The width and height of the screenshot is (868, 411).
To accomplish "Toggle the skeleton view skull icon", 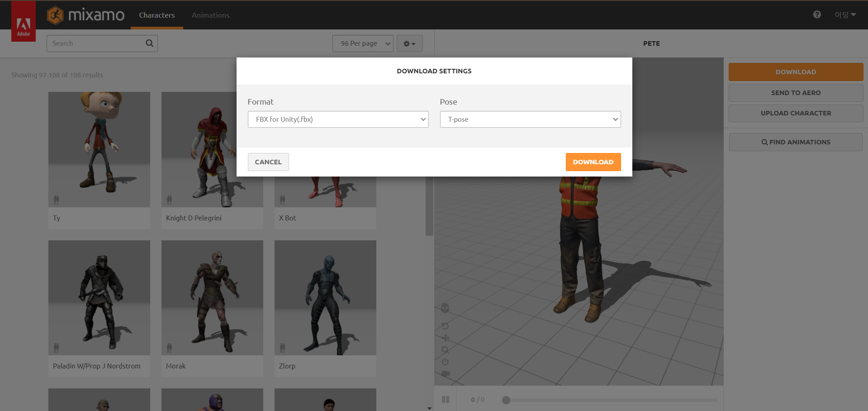I will point(445,308).
